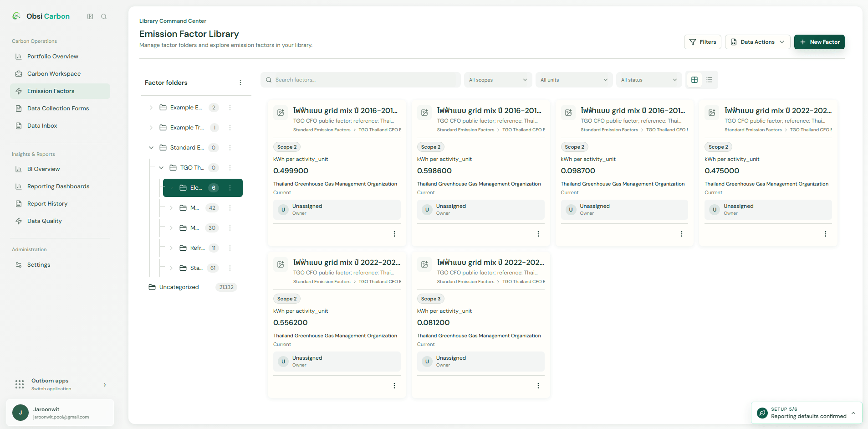Viewport: 868px width, 429px height.
Task: Expand the Example E... folder
Action: point(151,108)
